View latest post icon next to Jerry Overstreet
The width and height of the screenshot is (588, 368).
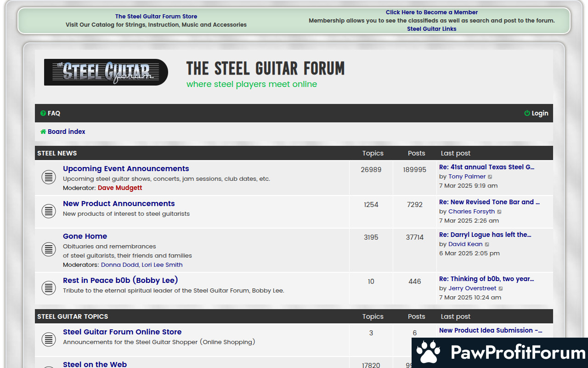(x=501, y=288)
